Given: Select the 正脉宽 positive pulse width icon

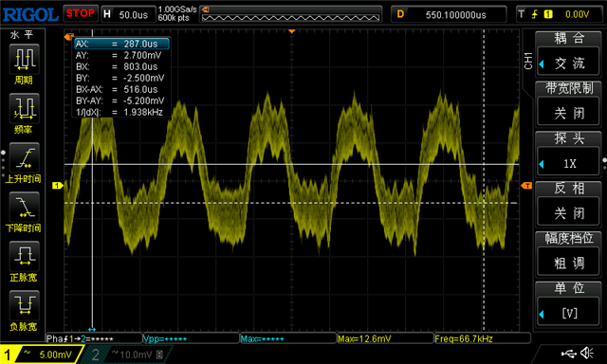Looking at the screenshot, I should pos(24,256).
